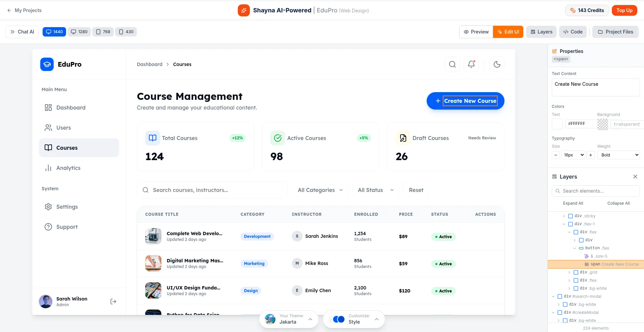Open the notifications bell icon
The width and height of the screenshot is (644, 332).
(x=471, y=64)
